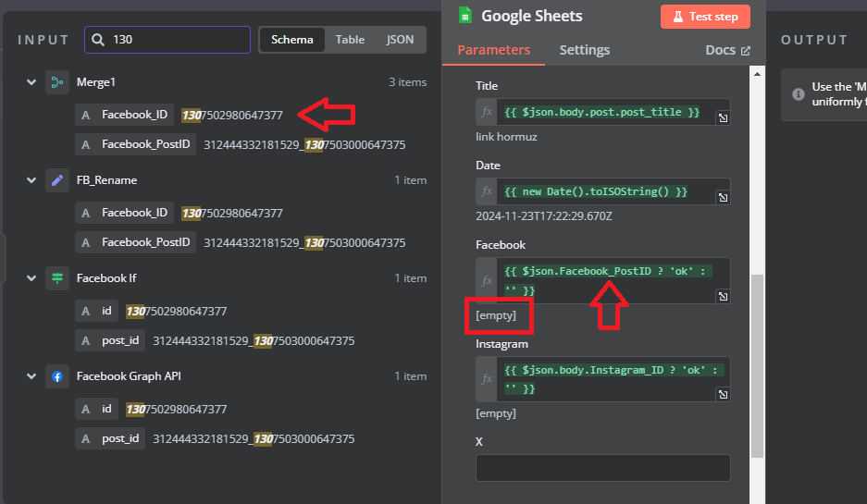Screen dimensions: 867x504
Task: Open expression editor for Facebook field
Action: tap(723, 296)
